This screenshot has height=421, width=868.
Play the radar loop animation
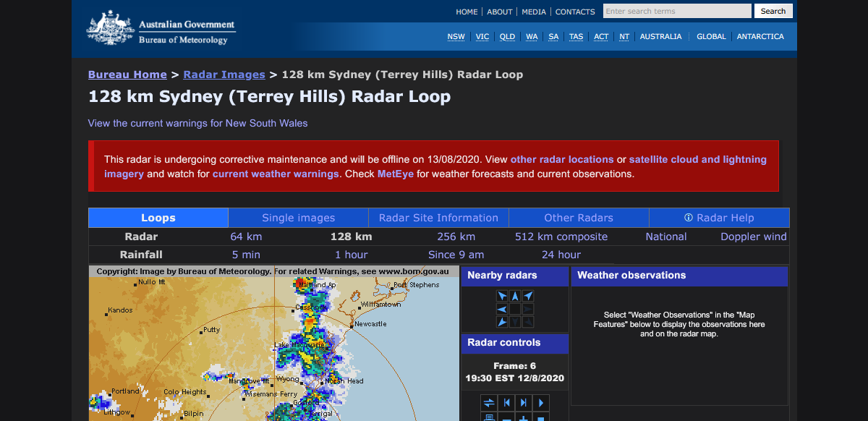(540, 402)
